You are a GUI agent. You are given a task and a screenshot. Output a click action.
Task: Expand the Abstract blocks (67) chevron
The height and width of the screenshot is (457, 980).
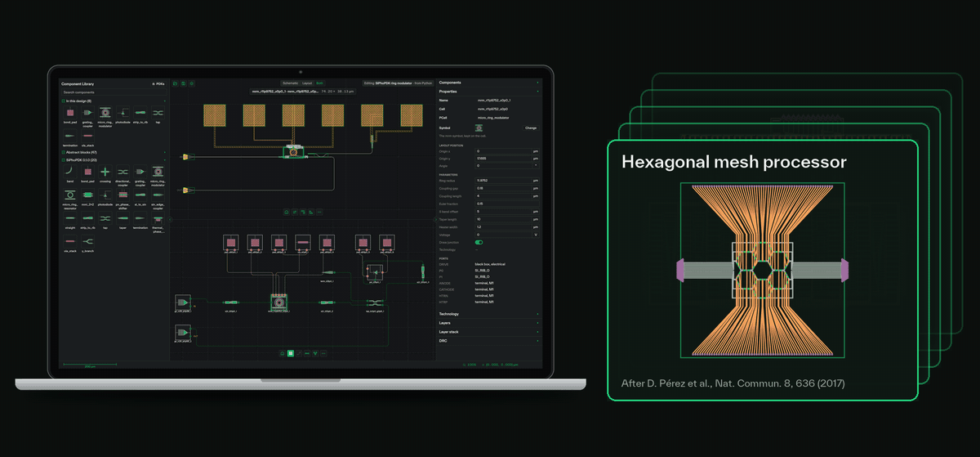pyautogui.click(x=165, y=152)
